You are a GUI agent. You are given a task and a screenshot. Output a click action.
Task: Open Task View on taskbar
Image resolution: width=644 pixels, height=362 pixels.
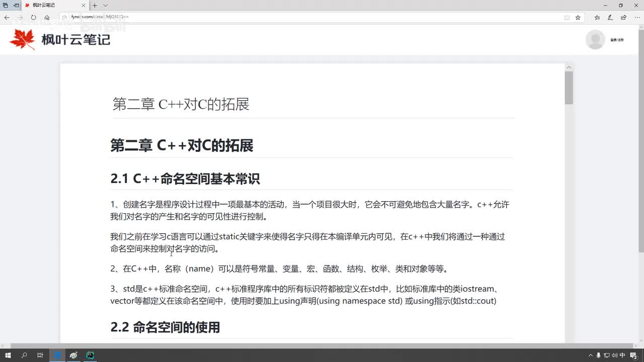[x=40, y=355]
